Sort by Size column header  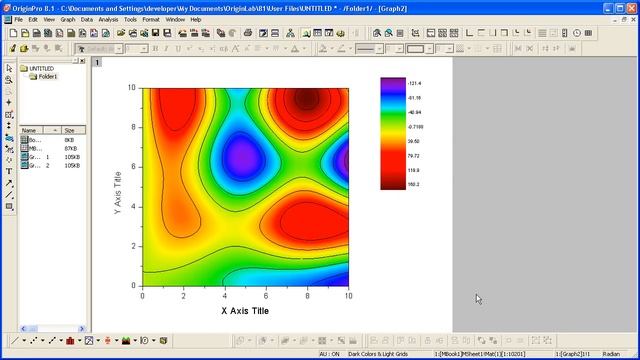[x=73, y=130]
